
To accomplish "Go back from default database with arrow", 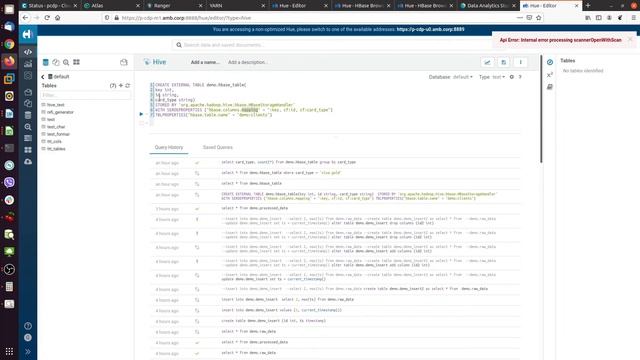I will 43,77.
